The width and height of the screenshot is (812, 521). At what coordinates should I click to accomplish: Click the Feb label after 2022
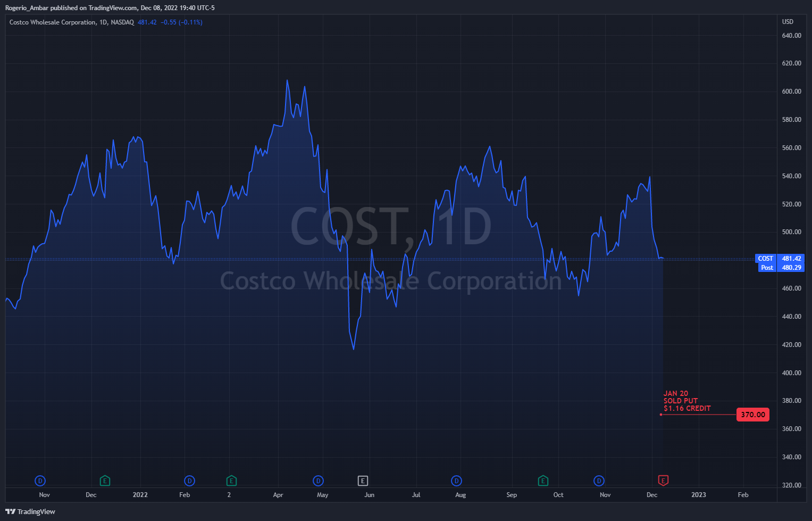pyautogui.click(x=185, y=495)
